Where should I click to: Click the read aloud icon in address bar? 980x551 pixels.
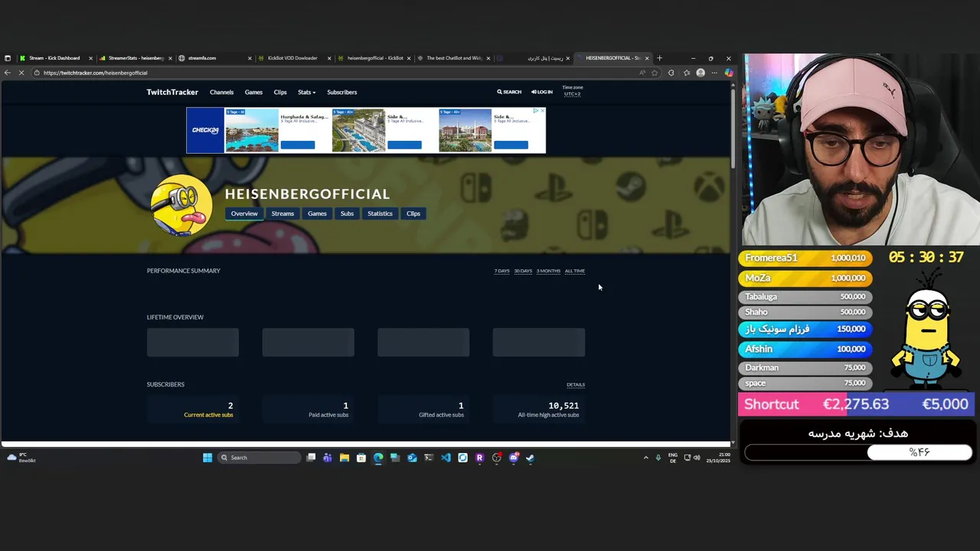pyautogui.click(x=642, y=73)
